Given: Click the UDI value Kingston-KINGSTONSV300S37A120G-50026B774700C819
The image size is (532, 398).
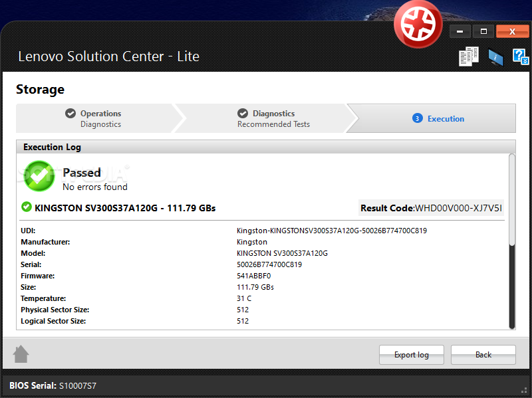Looking at the screenshot, I should (332, 231).
